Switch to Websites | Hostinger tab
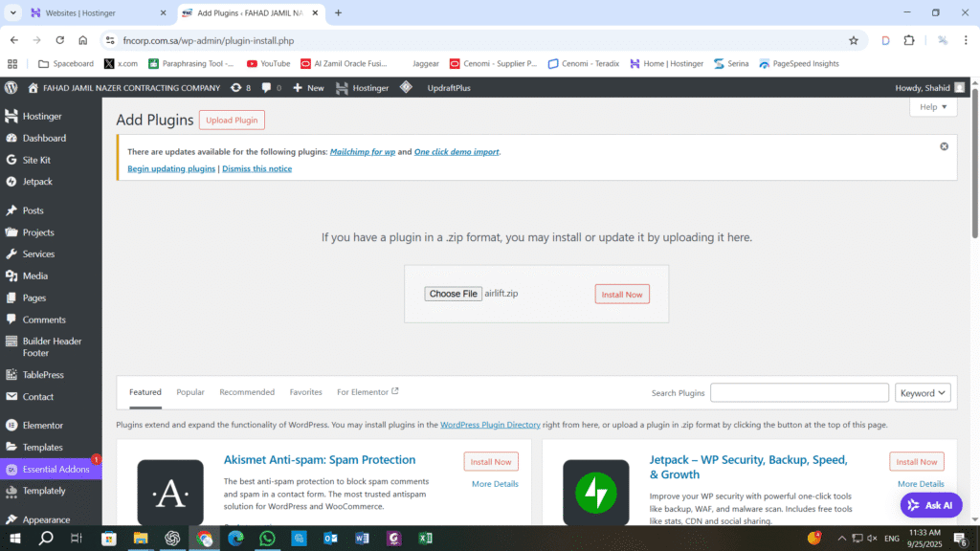 click(99, 12)
